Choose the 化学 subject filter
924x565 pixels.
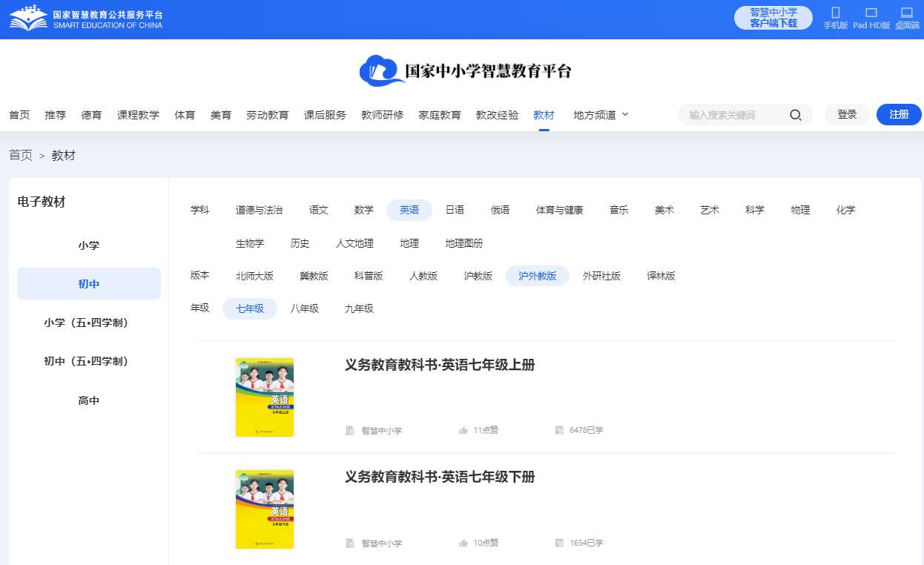pos(845,210)
